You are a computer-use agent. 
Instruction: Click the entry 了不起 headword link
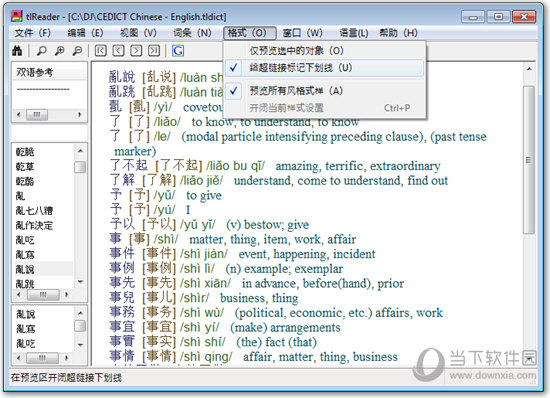pyautogui.click(x=129, y=166)
